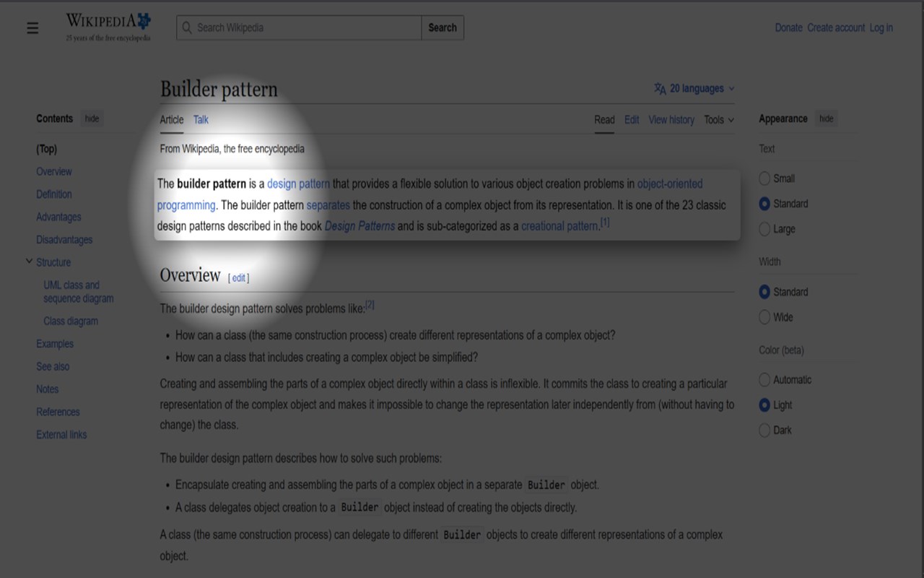Go to Overview in Contents sidebar
The height and width of the screenshot is (578, 924).
pyautogui.click(x=54, y=172)
